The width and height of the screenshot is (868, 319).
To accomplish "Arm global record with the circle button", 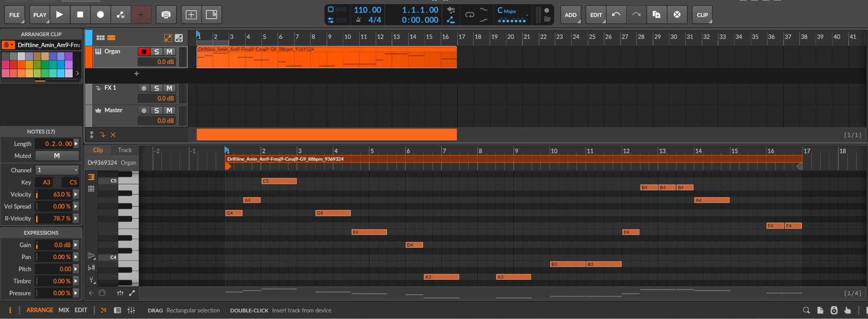I will pos(101,14).
